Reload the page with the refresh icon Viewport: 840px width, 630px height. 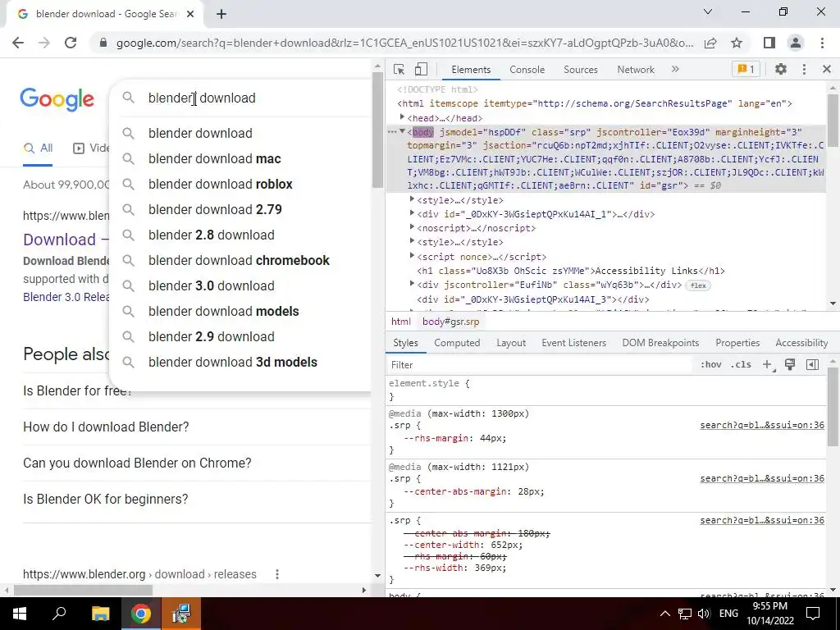pyautogui.click(x=71, y=43)
